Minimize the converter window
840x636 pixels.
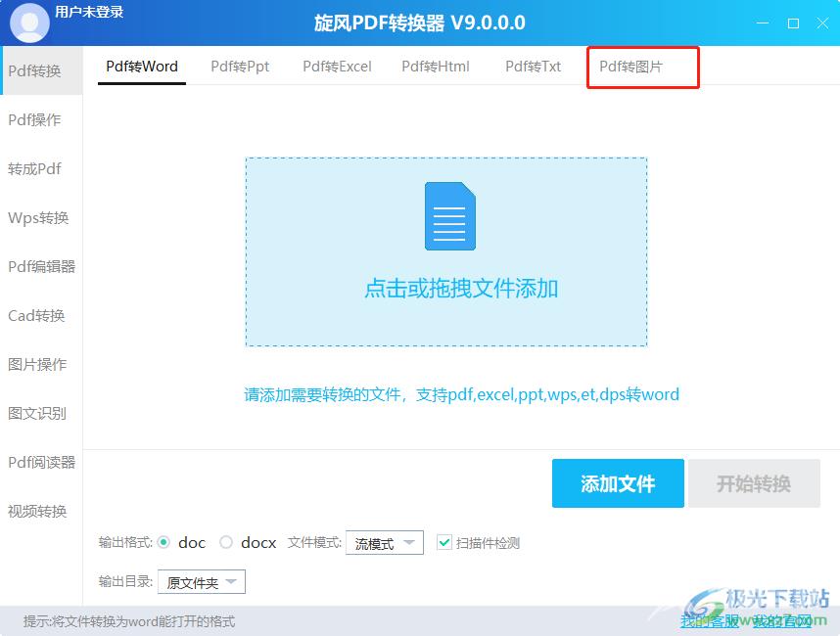pos(763,23)
